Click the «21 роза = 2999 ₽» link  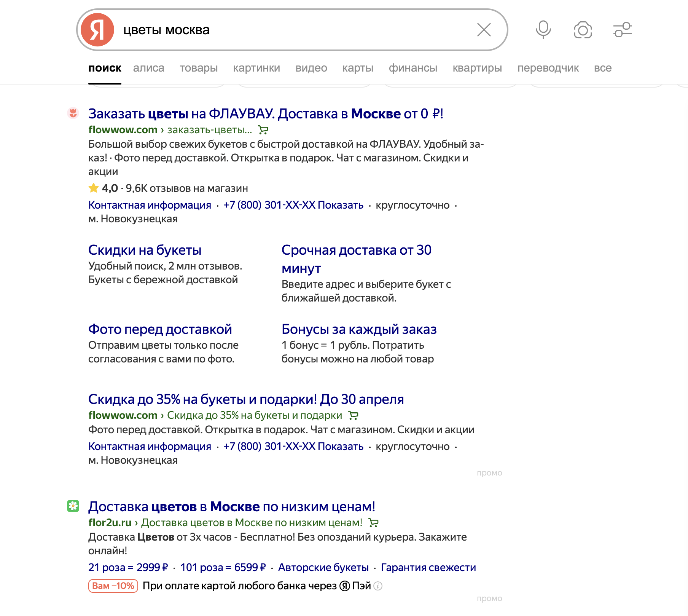click(x=128, y=568)
